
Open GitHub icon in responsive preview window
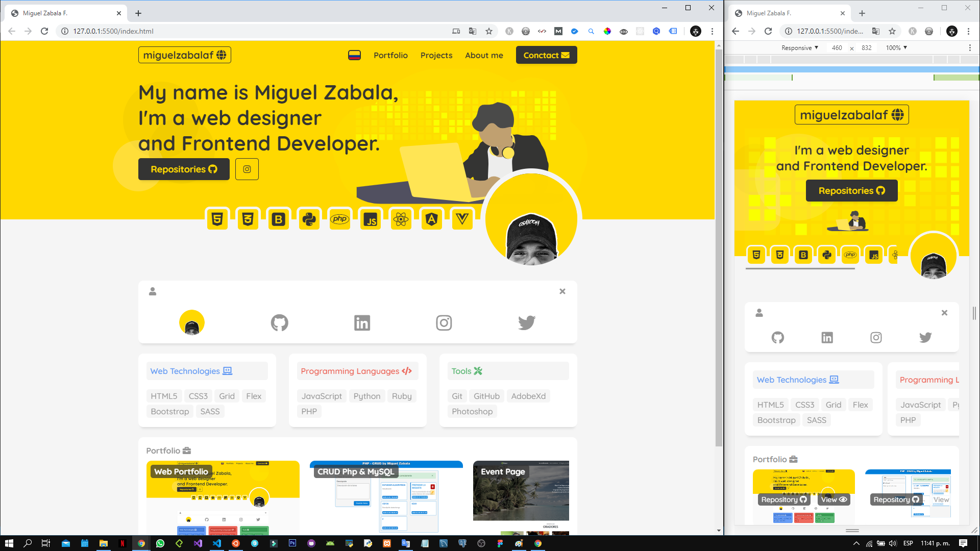(x=778, y=337)
